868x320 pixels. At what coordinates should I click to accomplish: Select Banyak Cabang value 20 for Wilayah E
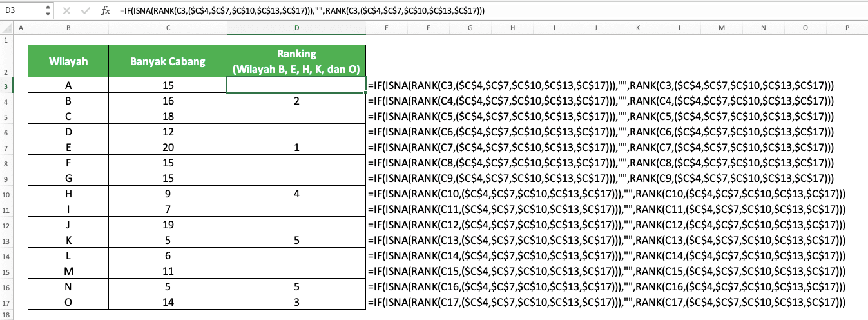click(x=168, y=148)
